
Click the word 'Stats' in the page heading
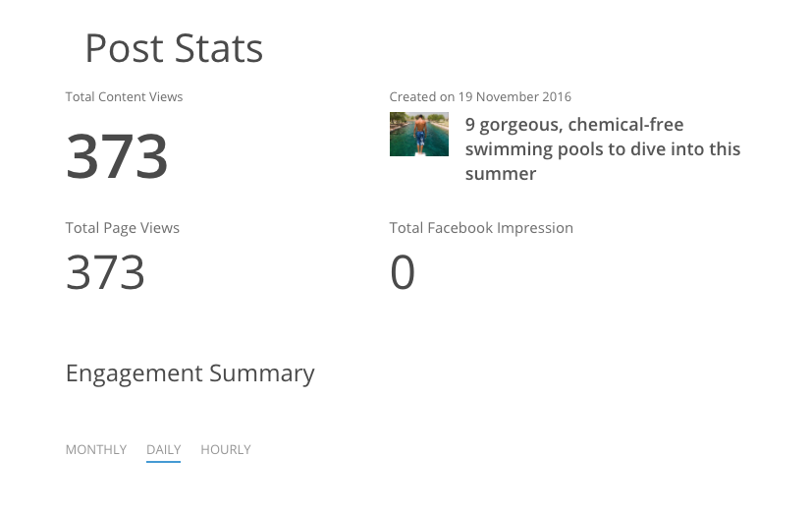220,48
